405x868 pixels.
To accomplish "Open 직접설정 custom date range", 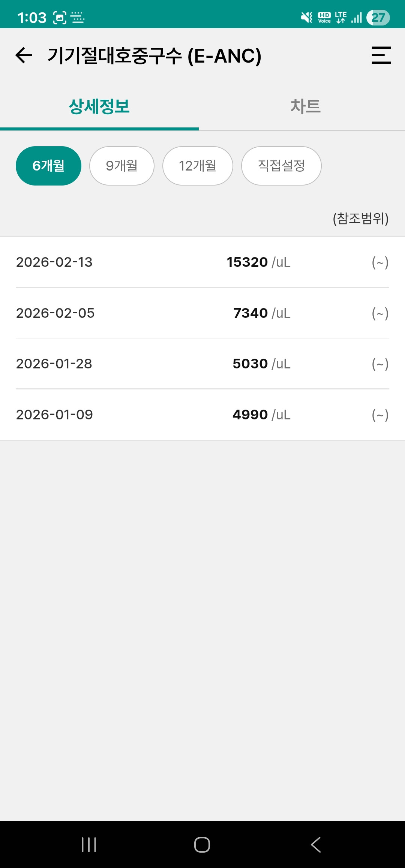I will 281,166.
